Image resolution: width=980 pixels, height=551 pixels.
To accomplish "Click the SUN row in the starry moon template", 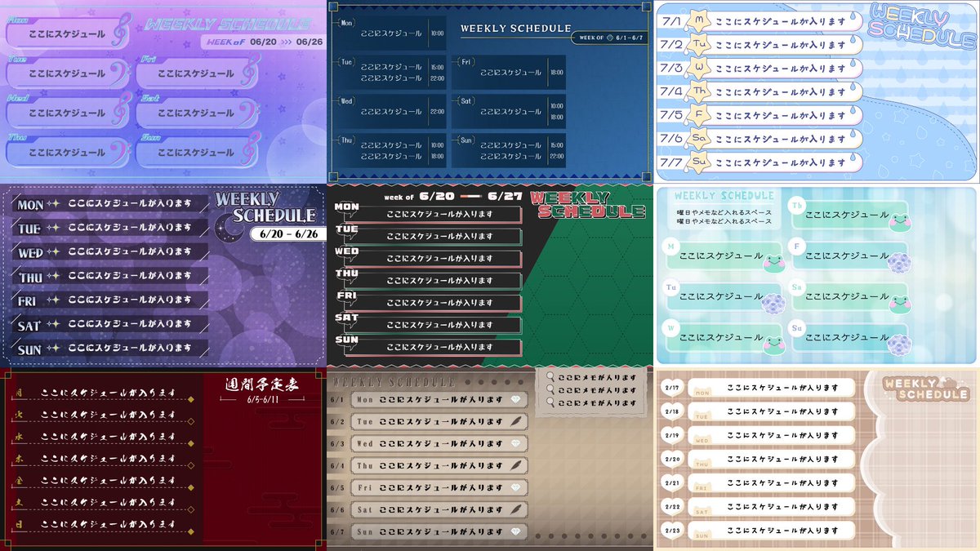I will tap(111, 349).
